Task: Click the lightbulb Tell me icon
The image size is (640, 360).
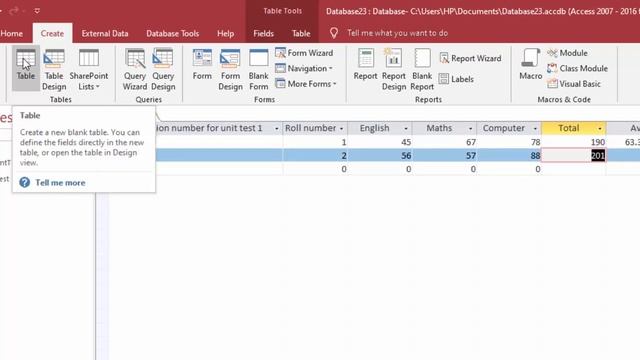Action: tap(334, 33)
